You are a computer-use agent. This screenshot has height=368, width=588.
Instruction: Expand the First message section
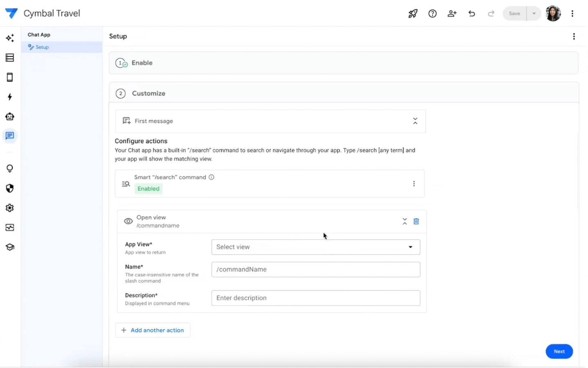pyautogui.click(x=415, y=121)
